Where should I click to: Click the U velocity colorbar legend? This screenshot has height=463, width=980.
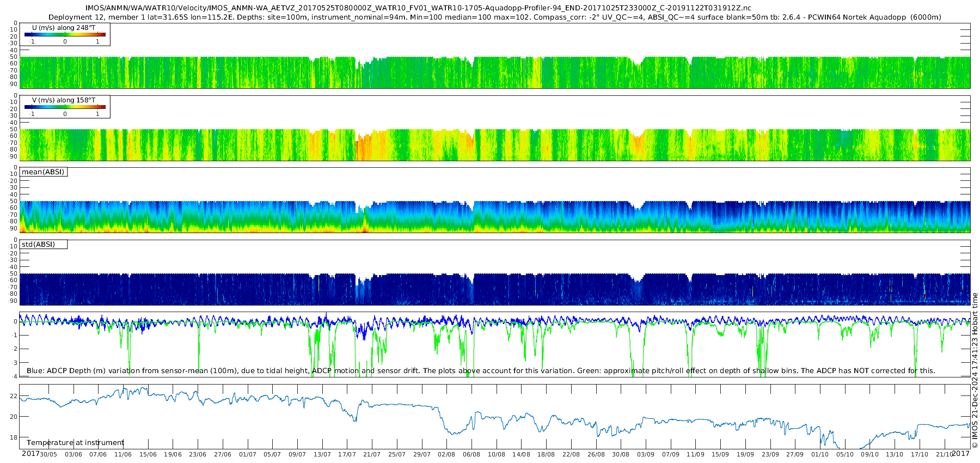(x=65, y=35)
